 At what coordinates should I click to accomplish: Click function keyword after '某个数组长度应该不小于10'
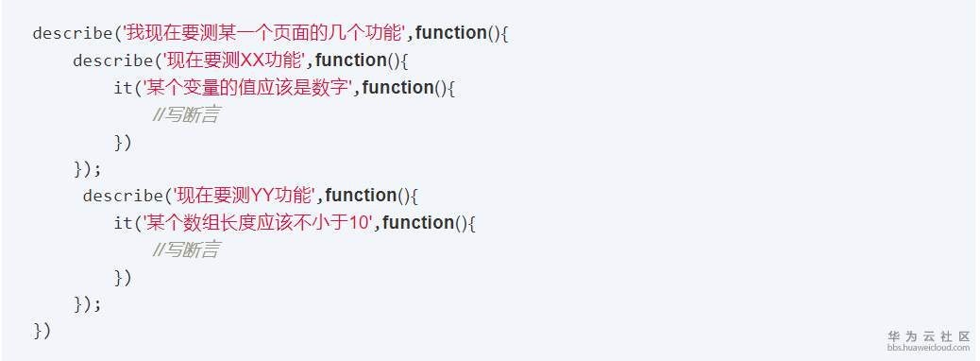pos(419,223)
